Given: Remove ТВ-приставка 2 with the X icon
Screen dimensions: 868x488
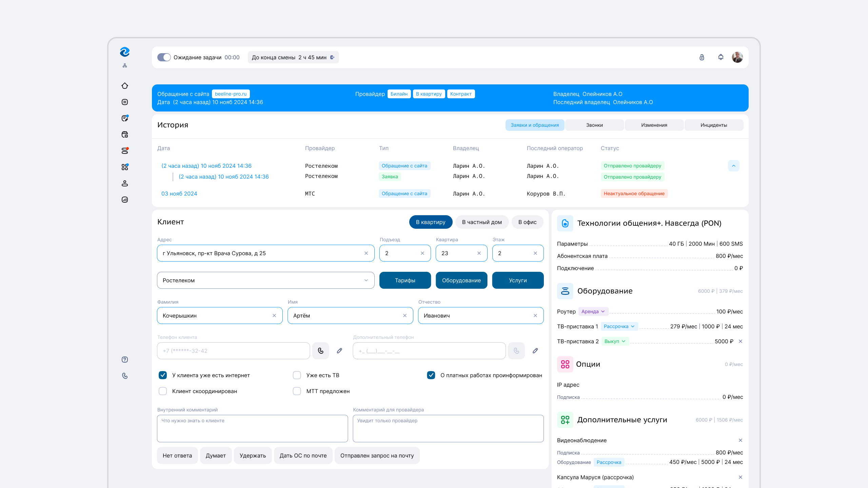Looking at the screenshot, I should tap(741, 341).
